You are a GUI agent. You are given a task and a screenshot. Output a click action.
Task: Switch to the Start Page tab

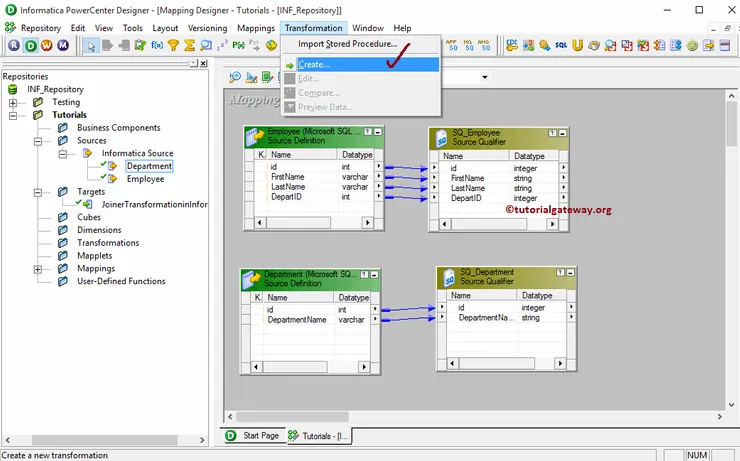253,436
